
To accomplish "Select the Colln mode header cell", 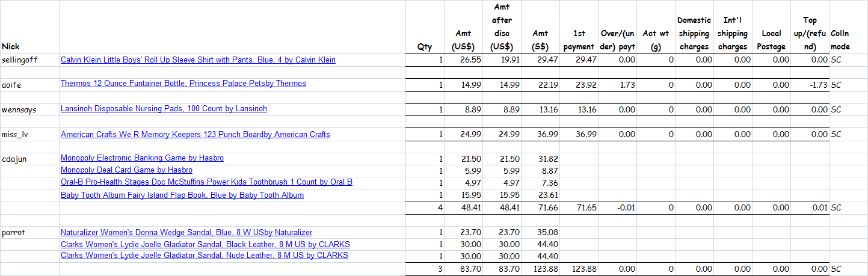I will click(848, 27).
